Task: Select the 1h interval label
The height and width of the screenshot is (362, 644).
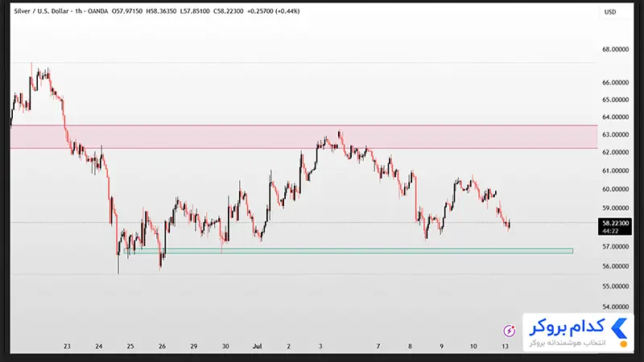Action: coord(79,11)
